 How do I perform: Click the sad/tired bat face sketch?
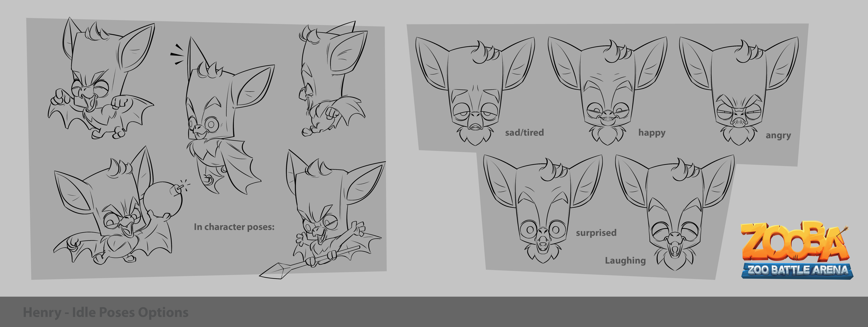pyautogui.click(x=475, y=91)
